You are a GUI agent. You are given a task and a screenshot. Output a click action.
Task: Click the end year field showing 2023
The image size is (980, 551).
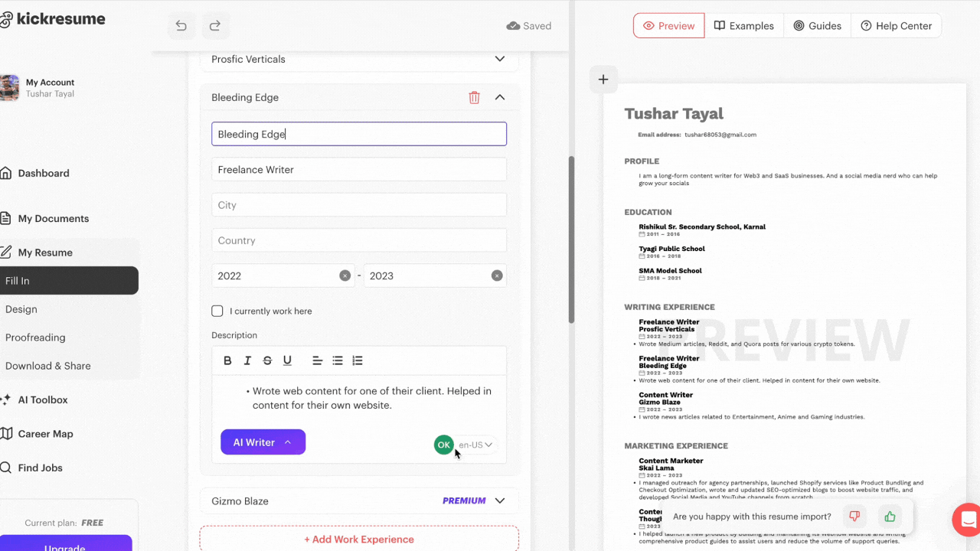[x=435, y=275]
